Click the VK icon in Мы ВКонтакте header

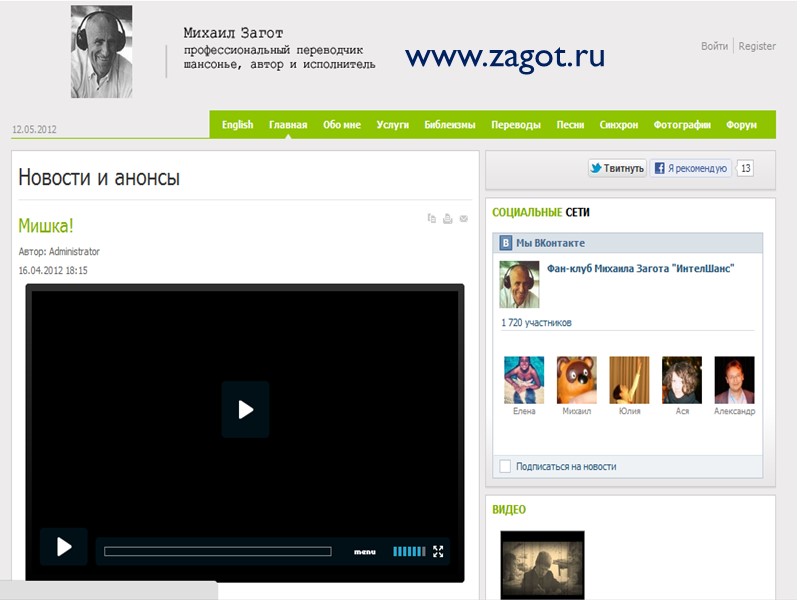(507, 242)
